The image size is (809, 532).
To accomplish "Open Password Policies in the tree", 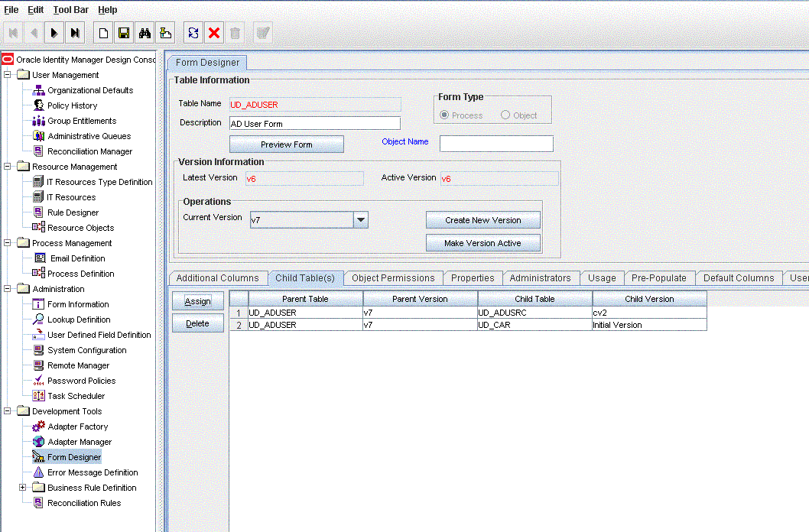I will tap(82, 381).
